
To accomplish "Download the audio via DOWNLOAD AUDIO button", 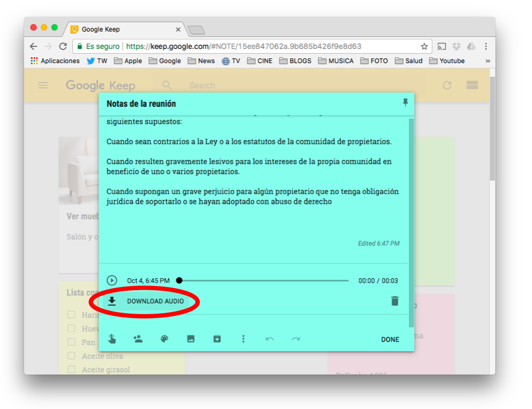I will (146, 301).
